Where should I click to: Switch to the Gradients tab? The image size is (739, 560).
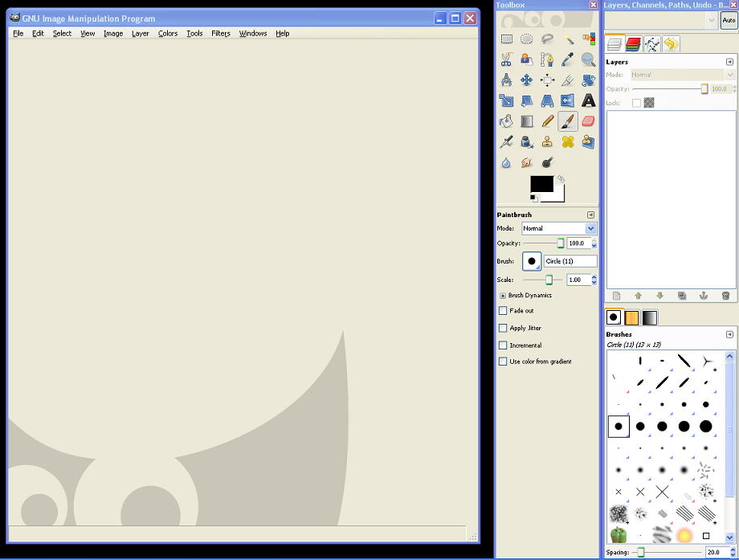coord(650,317)
